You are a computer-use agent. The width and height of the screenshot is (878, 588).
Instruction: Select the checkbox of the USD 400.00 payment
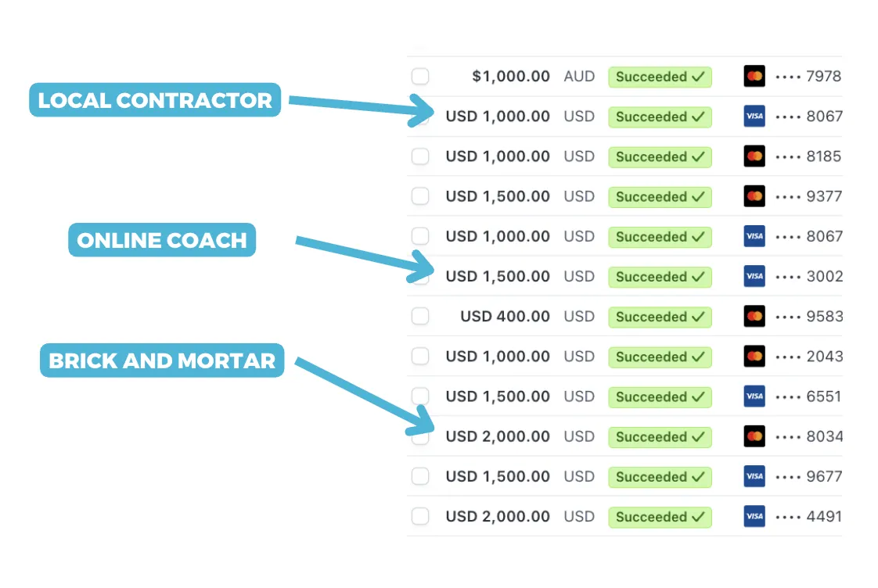click(420, 316)
